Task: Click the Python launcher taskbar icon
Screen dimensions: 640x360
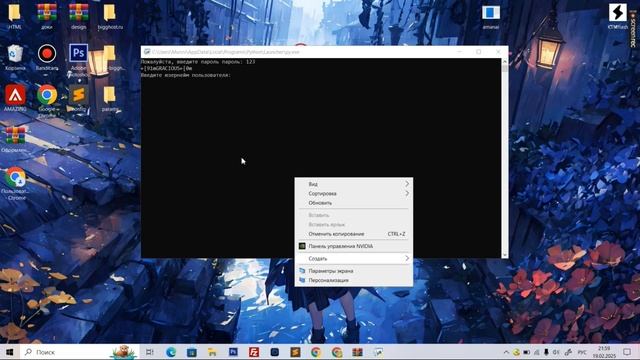Action: (378, 352)
